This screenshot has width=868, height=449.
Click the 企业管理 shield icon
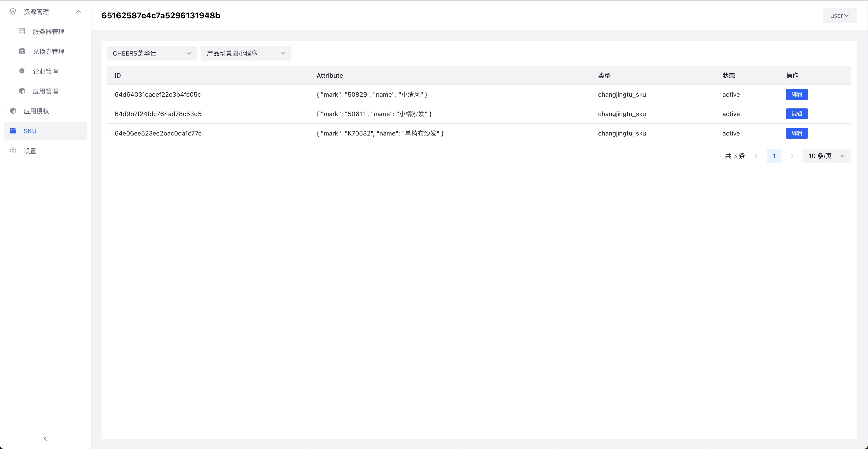pos(22,71)
